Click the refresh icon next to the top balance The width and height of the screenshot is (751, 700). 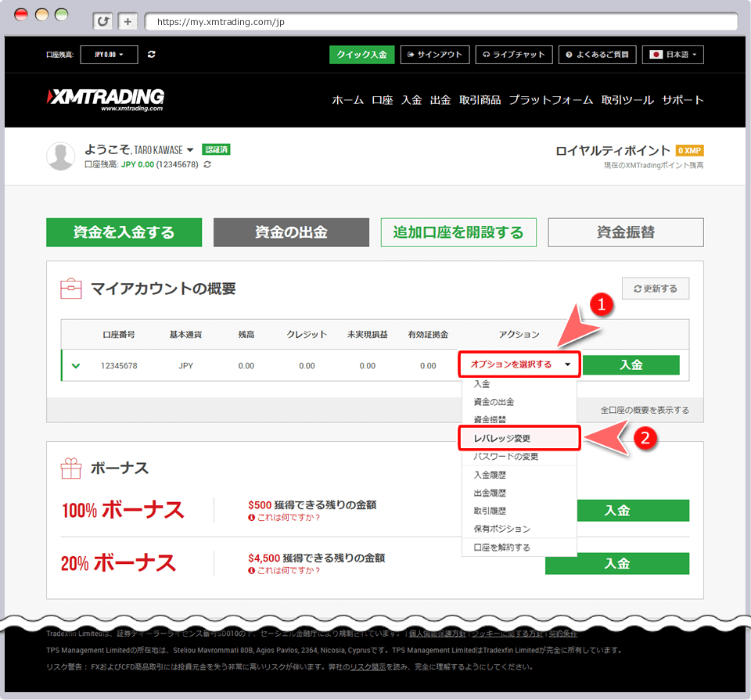coord(151,55)
